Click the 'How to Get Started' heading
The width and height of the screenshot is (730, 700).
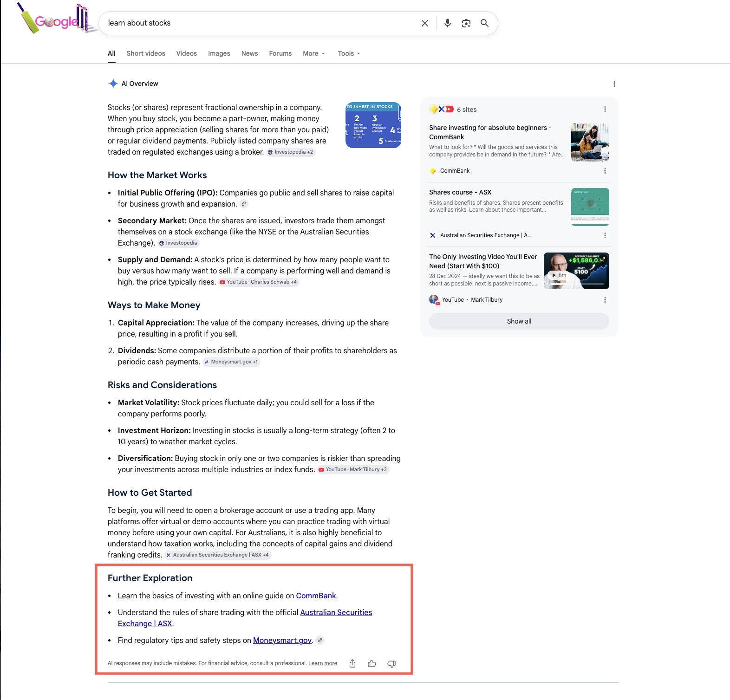click(150, 493)
